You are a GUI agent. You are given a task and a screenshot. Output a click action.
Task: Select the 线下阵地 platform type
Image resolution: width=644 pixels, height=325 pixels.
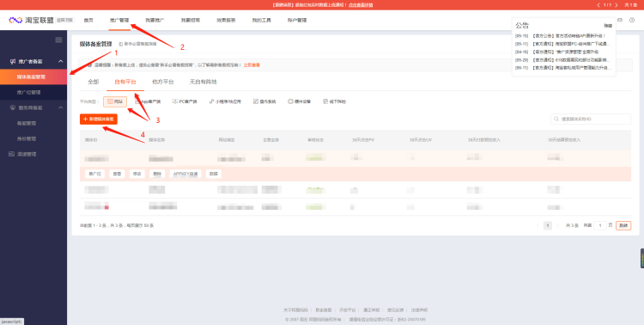(334, 101)
